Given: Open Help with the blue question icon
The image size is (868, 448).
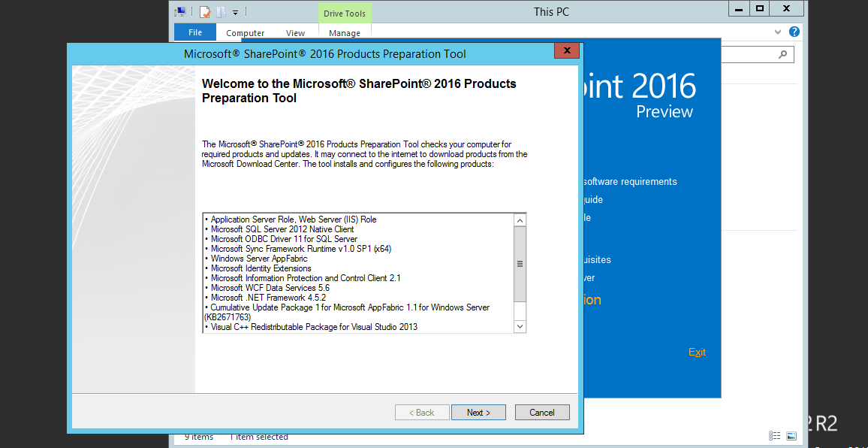Looking at the screenshot, I should point(794,32).
